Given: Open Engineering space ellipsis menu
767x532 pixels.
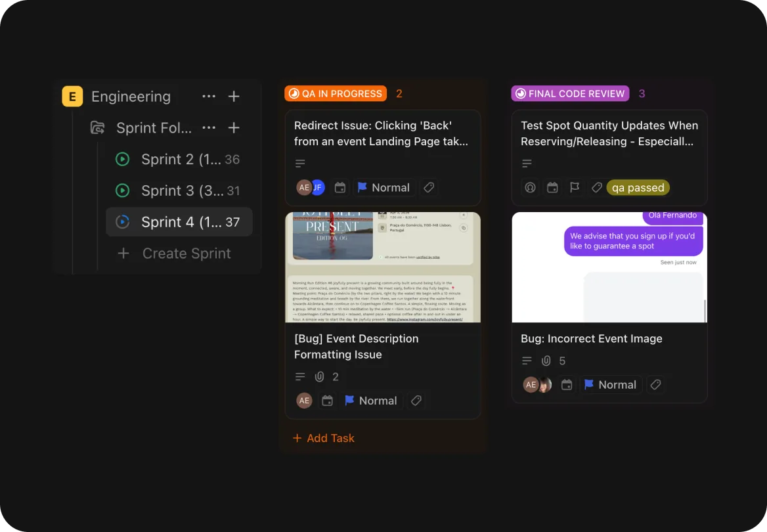Looking at the screenshot, I should [209, 97].
